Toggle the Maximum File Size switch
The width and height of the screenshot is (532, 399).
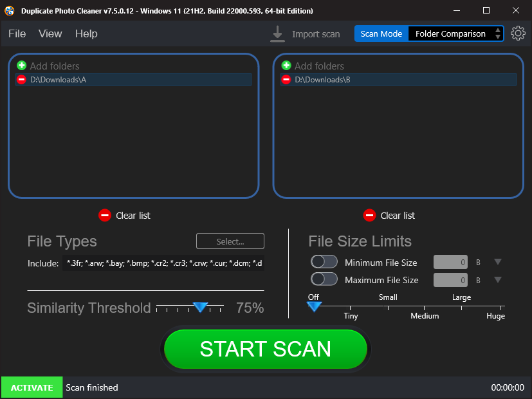tap(324, 279)
